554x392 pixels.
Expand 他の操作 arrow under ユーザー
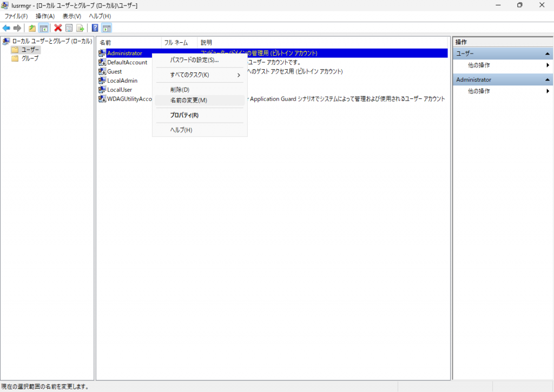tap(548, 65)
